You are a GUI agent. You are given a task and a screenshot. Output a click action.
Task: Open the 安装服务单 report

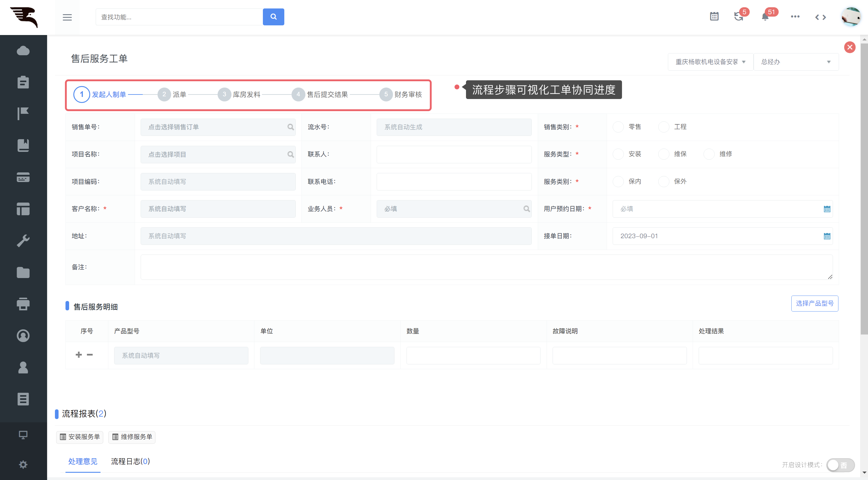pos(80,437)
